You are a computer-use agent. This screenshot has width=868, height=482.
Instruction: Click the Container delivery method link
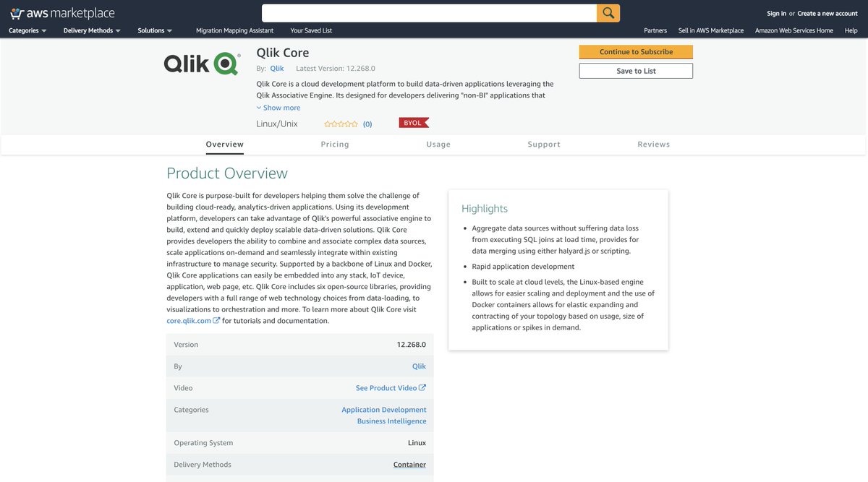tap(409, 465)
